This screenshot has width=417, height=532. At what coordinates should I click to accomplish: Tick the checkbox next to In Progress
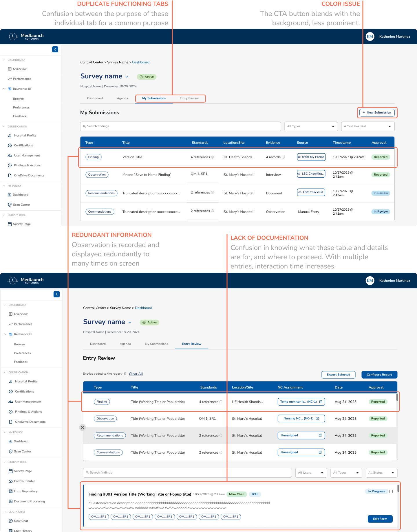point(391,491)
